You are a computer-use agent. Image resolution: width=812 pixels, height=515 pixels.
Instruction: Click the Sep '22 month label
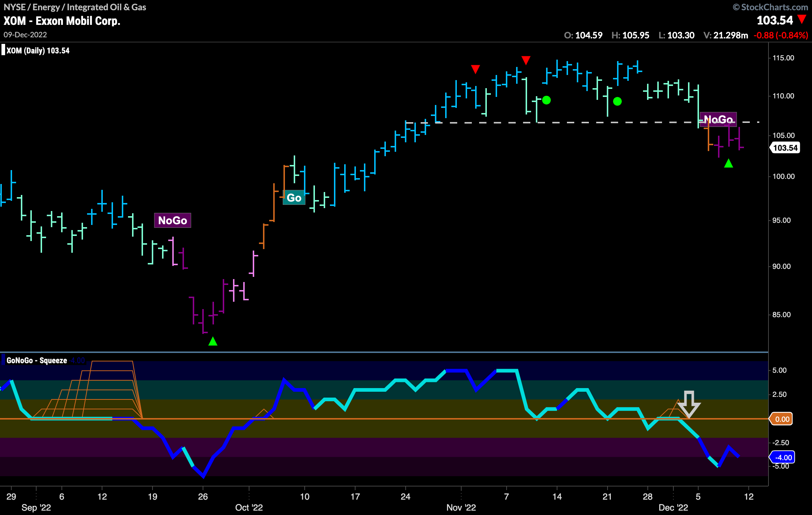36,507
